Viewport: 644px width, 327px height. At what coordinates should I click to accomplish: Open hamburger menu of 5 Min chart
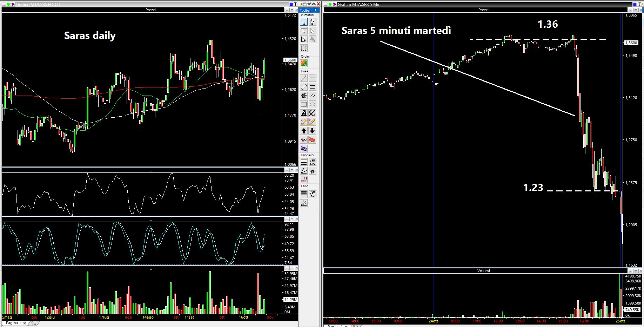click(x=326, y=4)
